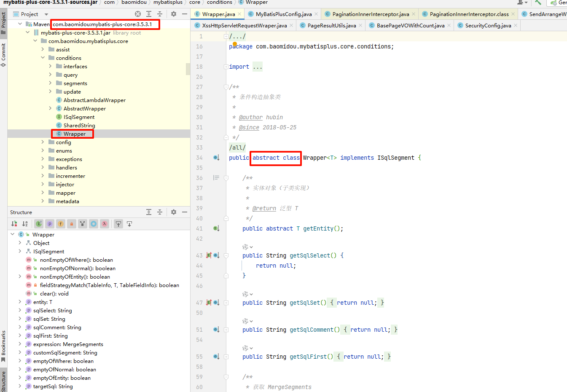Toggle sort alphabetically in Structure

[25, 224]
